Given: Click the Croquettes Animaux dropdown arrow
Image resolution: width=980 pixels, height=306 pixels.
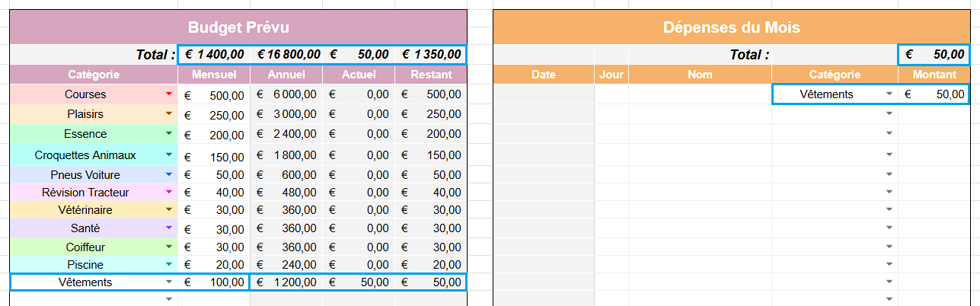Looking at the screenshot, I should click(169, 155).
